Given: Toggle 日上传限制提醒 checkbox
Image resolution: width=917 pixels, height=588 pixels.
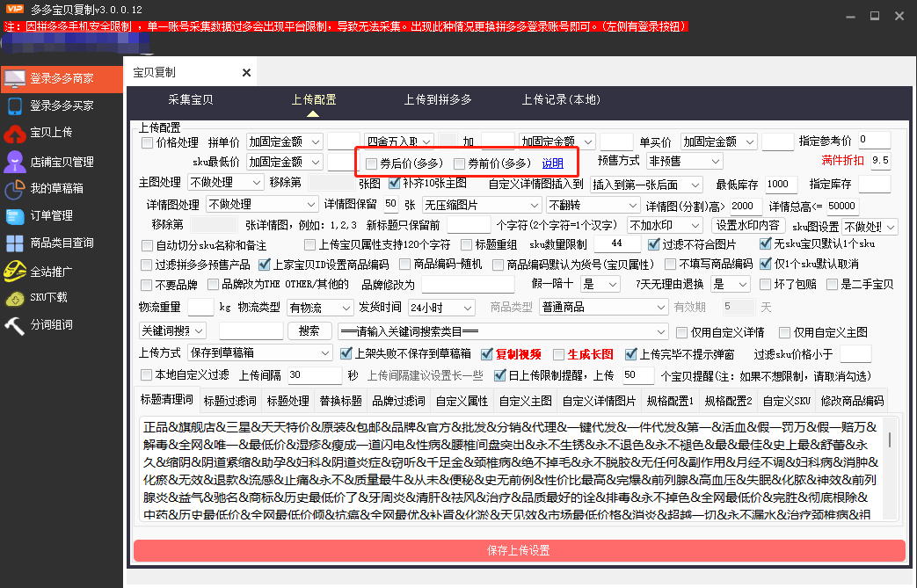Looking at the screenshot, I should point(499,376).
